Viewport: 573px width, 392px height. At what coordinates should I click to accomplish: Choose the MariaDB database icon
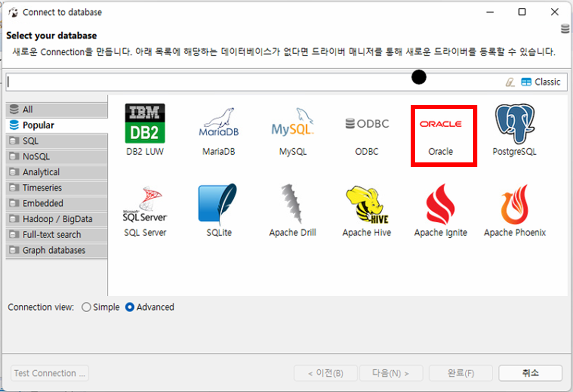pyautogui.click(x=218, y=123)
